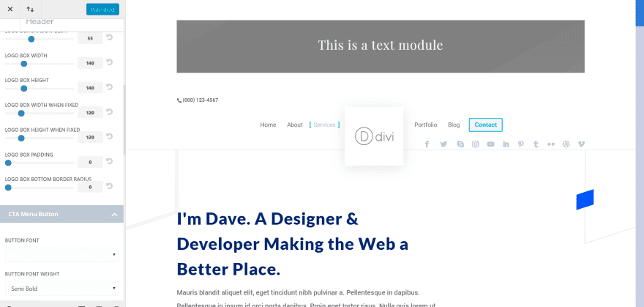Open the Services menu item

[x=324, y=125]
